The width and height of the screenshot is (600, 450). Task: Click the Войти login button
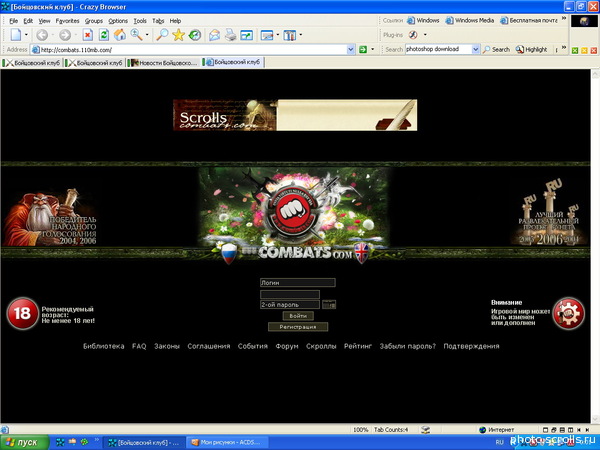coord(298,316)
